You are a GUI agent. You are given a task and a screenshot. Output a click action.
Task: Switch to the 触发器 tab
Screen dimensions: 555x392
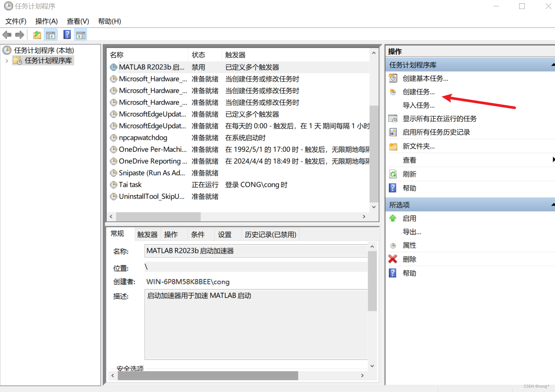pyautogui.click(x=147, y=235)
